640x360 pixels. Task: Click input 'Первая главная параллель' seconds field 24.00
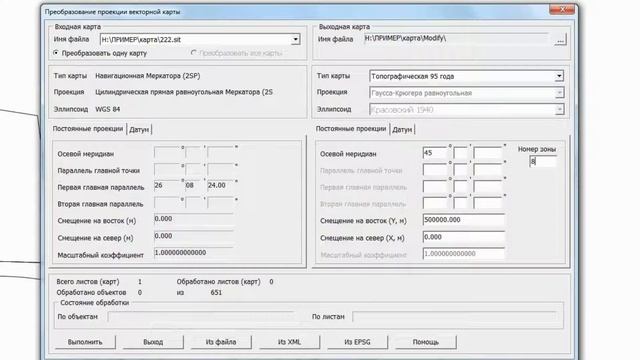coord(220,185)
